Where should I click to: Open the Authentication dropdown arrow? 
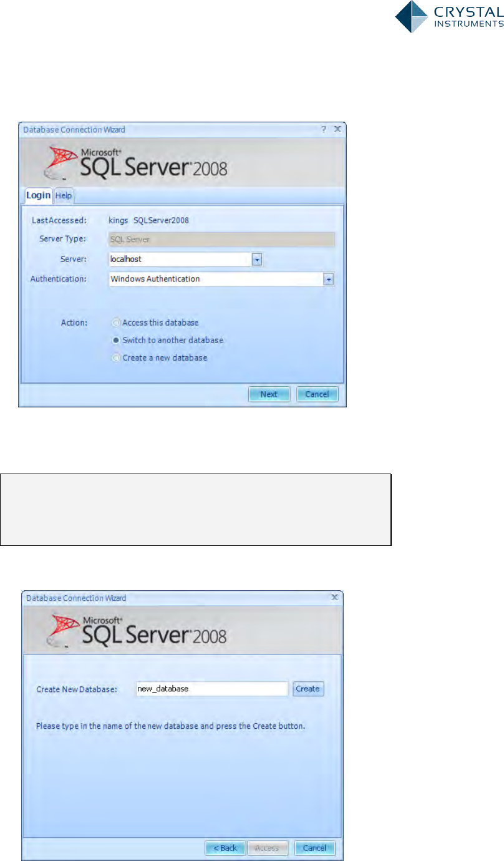pos(329,280)
